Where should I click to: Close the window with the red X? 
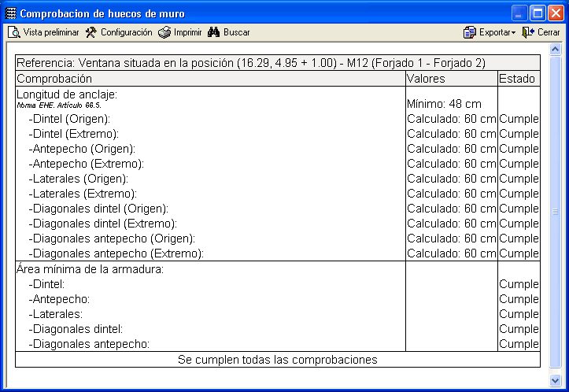click(x=556, y=13)
